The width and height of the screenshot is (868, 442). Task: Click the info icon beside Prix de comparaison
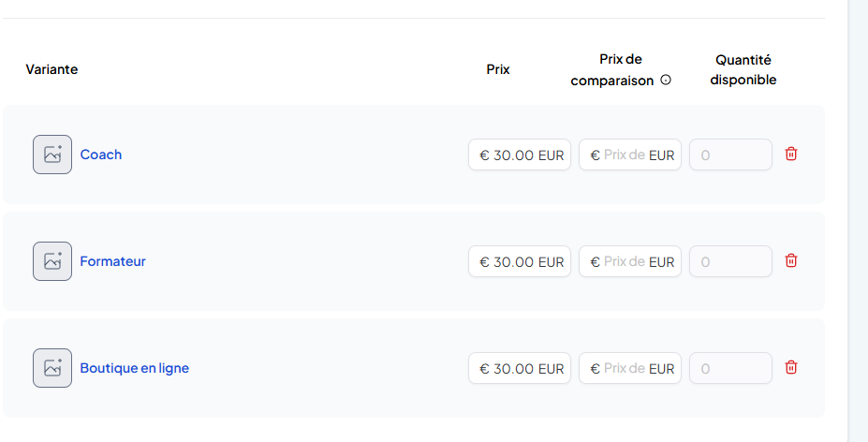click(x=666, y=81)
